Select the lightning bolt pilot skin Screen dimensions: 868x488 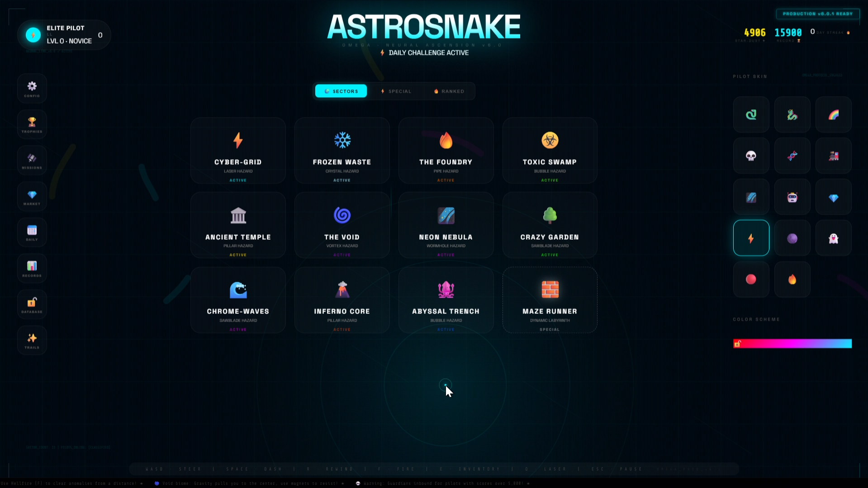[x=751, y=238]
